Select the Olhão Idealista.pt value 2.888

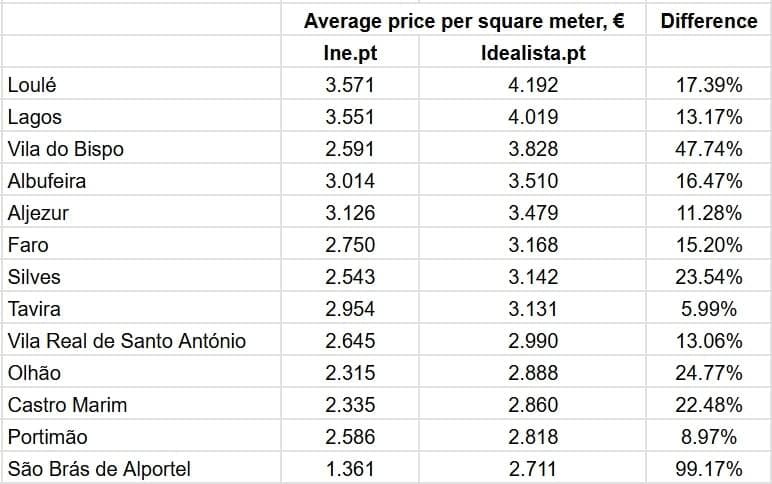pyautogui.click(x=533, y=373)
